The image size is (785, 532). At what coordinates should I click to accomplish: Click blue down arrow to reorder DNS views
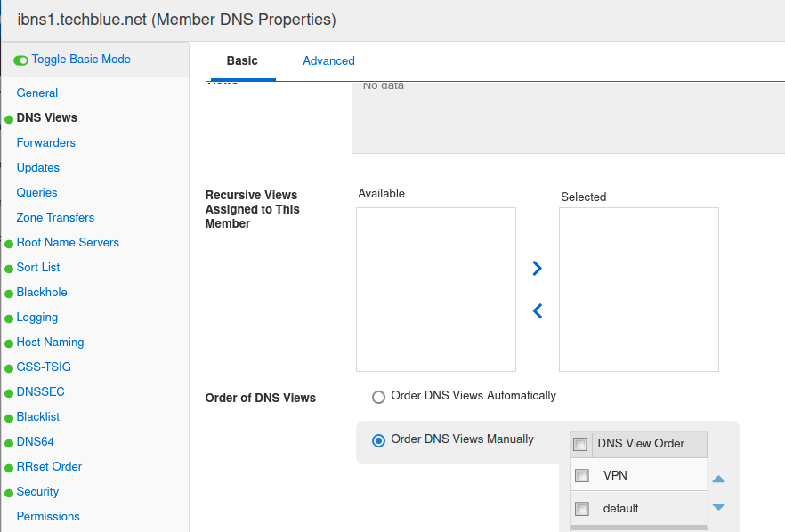click(718, 506)
